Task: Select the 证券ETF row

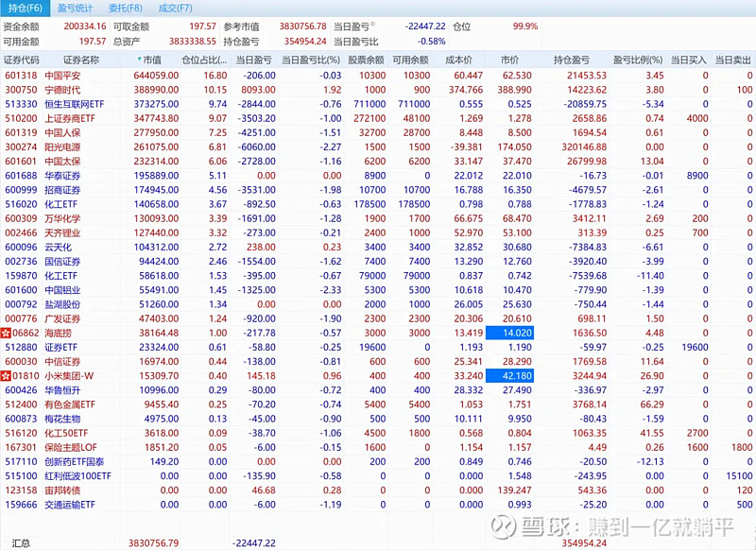Action: point(378,348)
